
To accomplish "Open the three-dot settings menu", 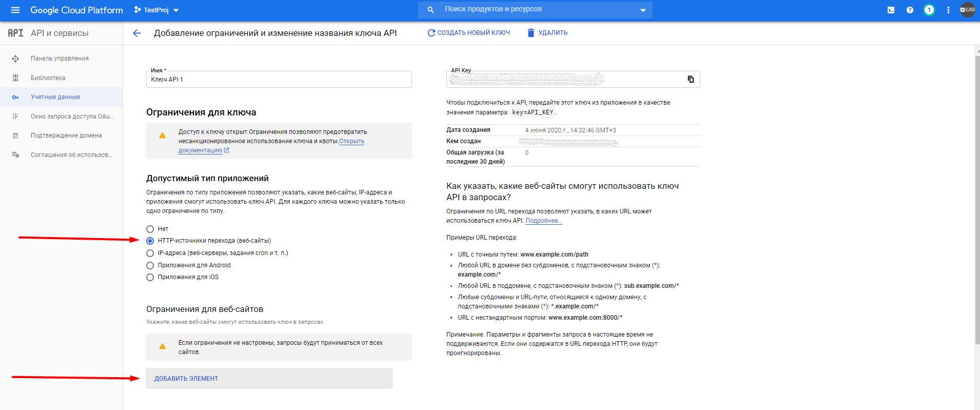I will point(948,10).
